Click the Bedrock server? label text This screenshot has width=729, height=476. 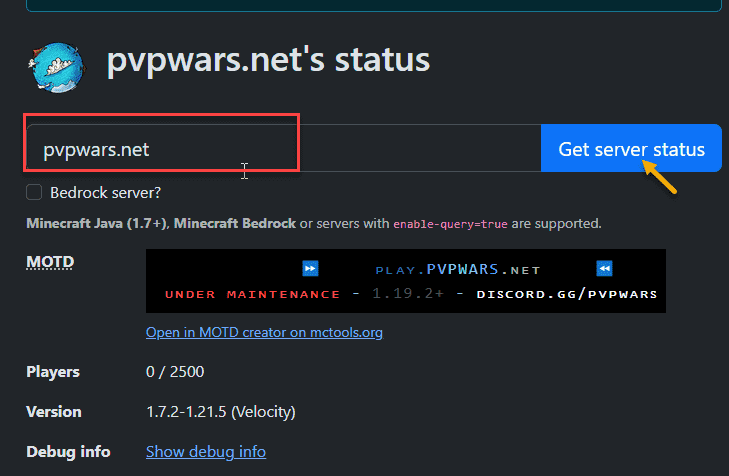point(106,192)
